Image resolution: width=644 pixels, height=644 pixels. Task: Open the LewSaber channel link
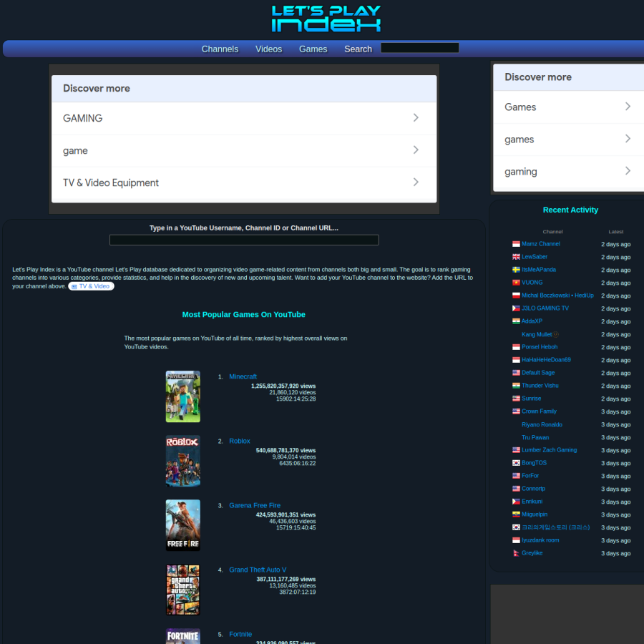point(535,257)
